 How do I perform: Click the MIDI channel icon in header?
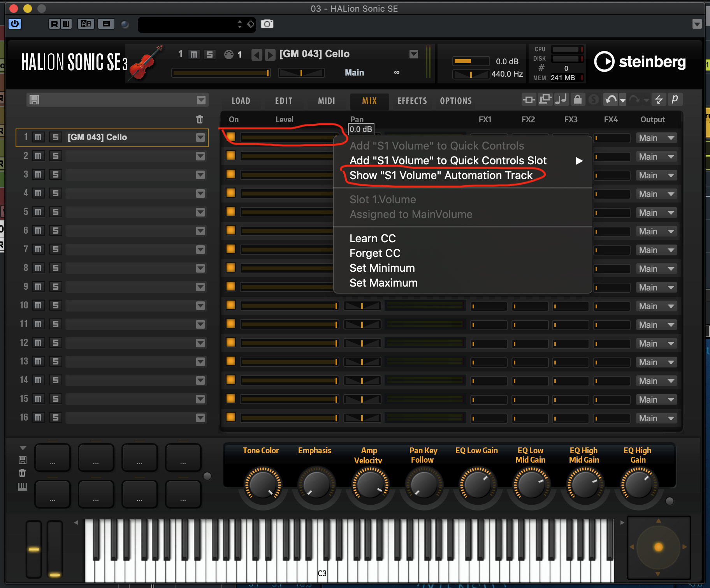tap(229, 55)
